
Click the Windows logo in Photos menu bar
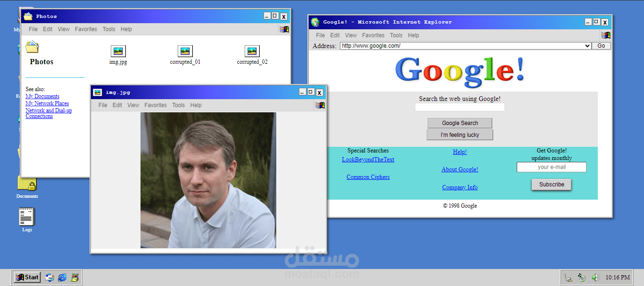(x=284, y=29)
